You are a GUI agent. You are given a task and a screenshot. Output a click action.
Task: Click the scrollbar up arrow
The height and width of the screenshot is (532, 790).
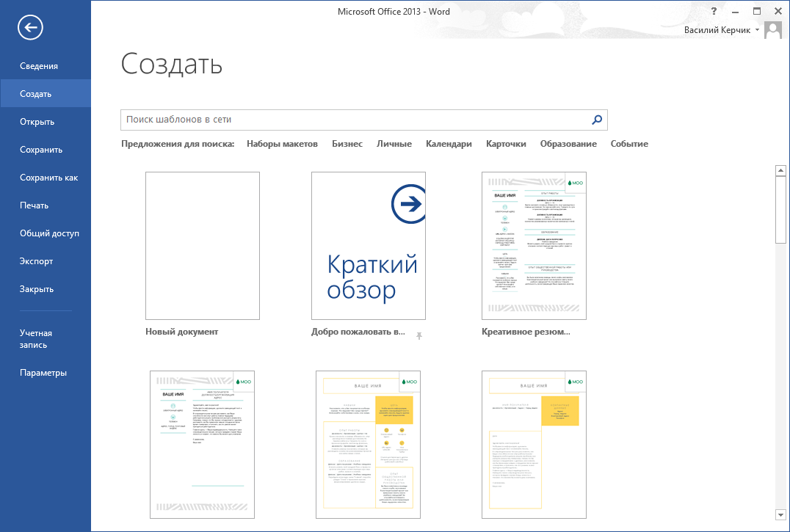[x=780, y=171]
